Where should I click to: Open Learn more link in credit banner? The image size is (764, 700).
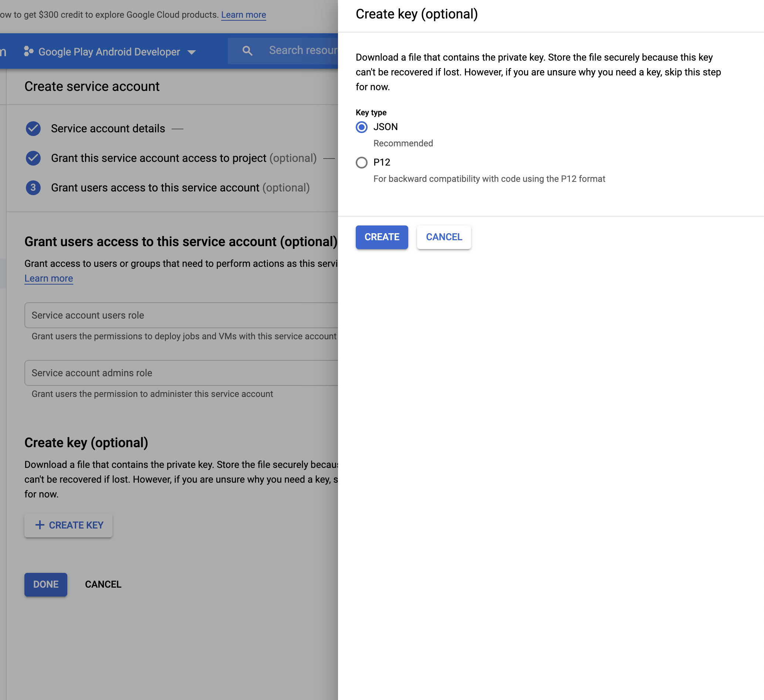click(243, 15)
